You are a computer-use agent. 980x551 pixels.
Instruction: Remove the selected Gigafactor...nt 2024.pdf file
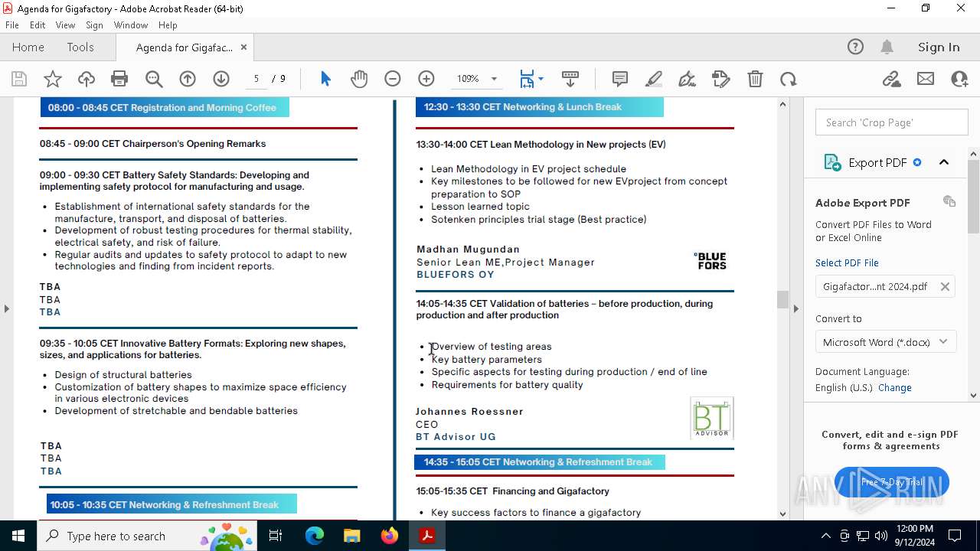pos(945,286)
